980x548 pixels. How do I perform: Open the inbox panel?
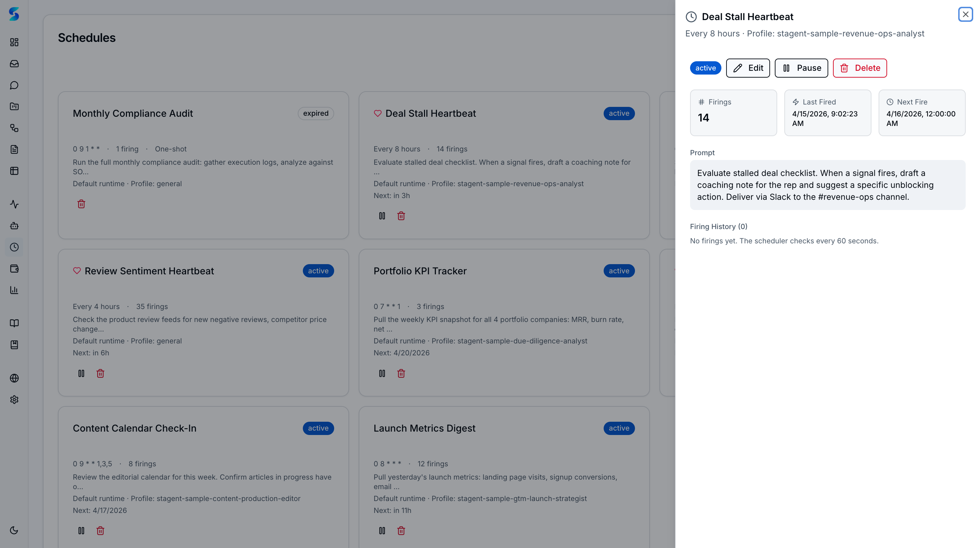(x=14, y=64)
